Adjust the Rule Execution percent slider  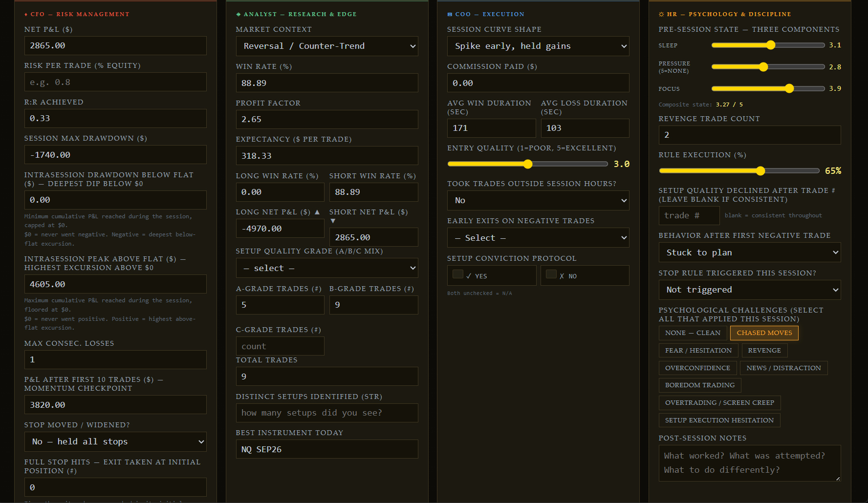(739, 171)
